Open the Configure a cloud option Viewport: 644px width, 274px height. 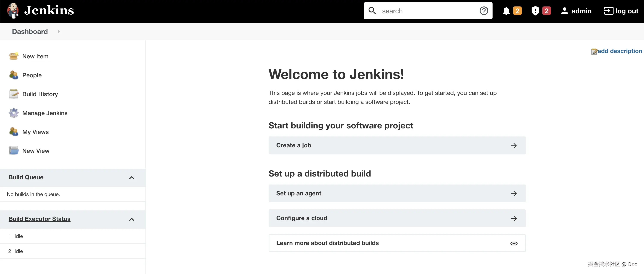(397, 218)
